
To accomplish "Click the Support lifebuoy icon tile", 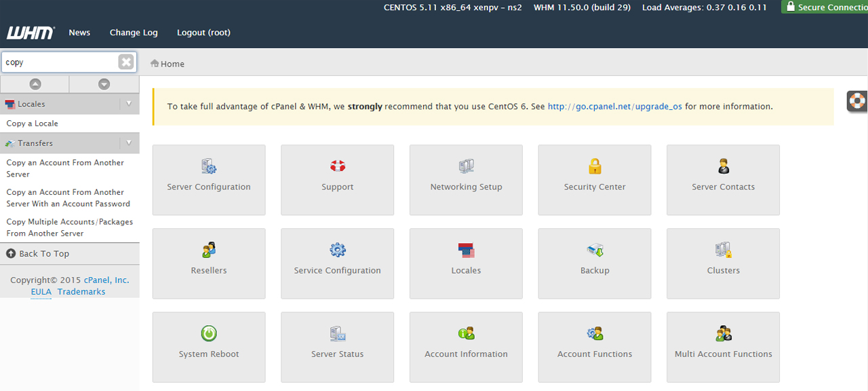I will tap(338, 167).
